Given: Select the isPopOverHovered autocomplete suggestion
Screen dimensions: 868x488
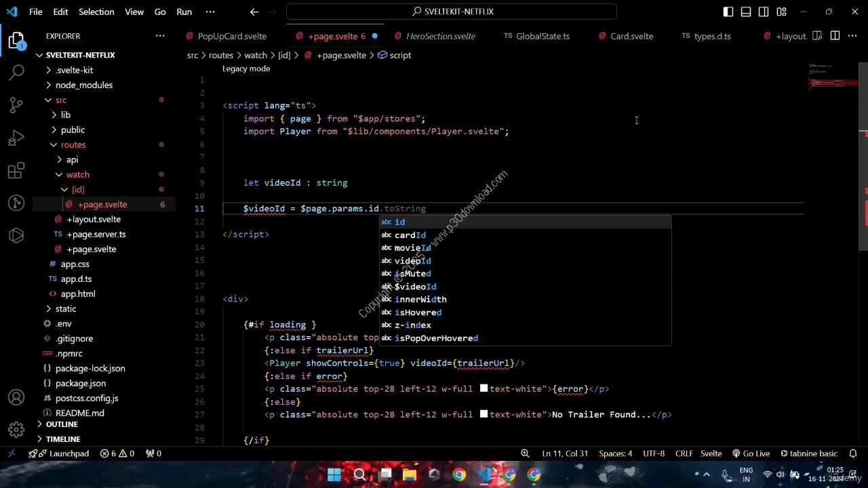Looking at the screenshot, I should (x=525, y=338).
